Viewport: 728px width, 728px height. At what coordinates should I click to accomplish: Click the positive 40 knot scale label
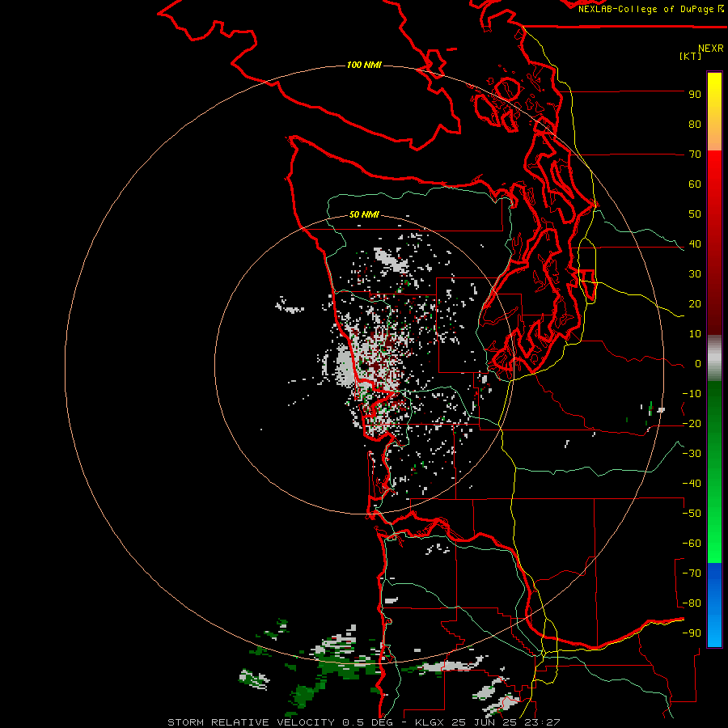point(695,244)
